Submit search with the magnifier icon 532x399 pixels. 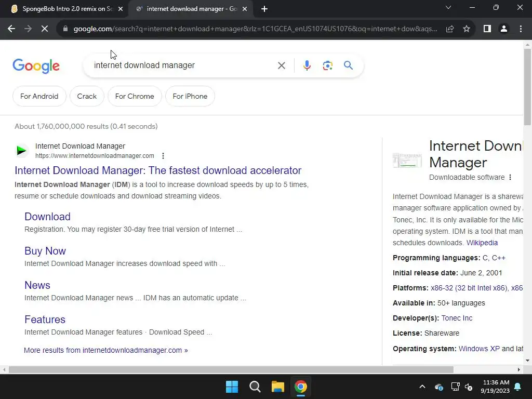349,65
